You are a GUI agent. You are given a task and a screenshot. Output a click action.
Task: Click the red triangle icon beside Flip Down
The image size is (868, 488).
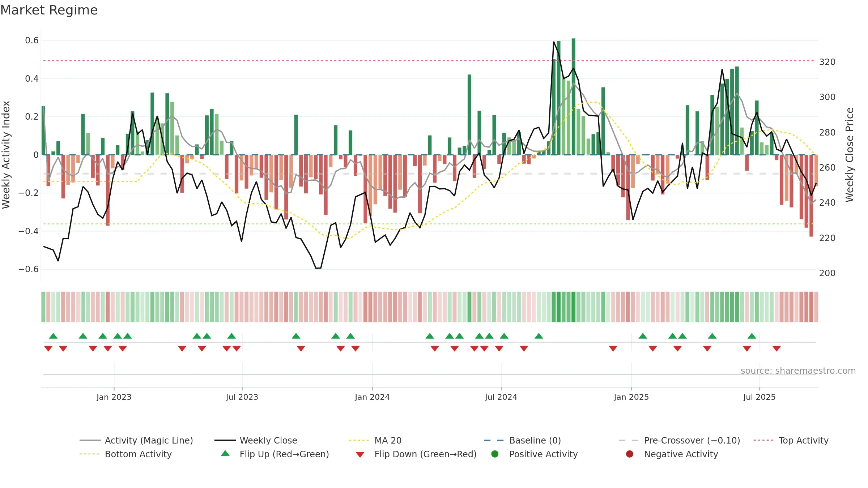click(360, 455)
